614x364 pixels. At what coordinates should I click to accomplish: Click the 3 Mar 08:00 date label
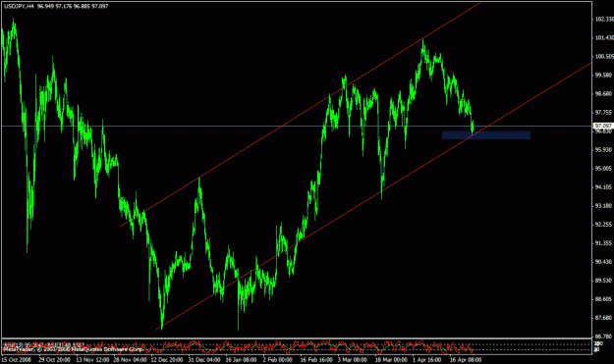353,360
